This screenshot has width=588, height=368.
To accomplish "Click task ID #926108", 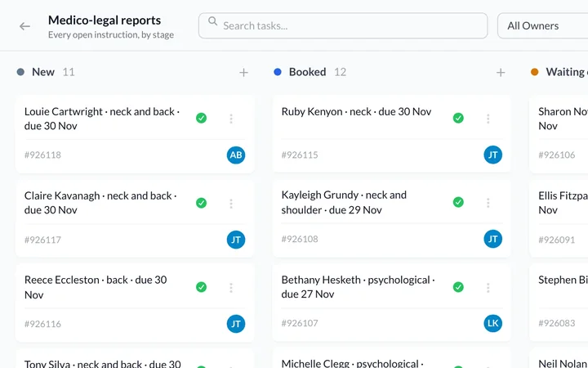I will tap(300, 239).
